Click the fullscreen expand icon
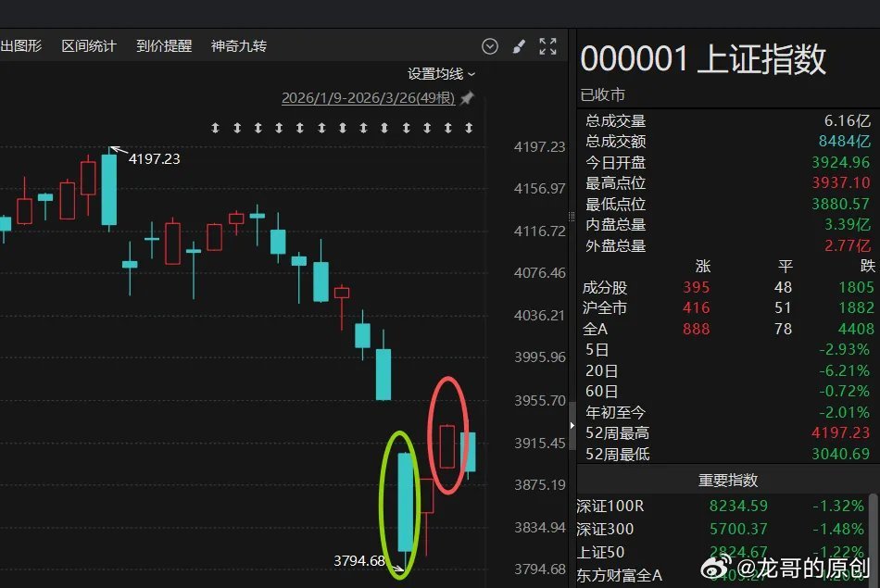 click(x=547, y=46)
